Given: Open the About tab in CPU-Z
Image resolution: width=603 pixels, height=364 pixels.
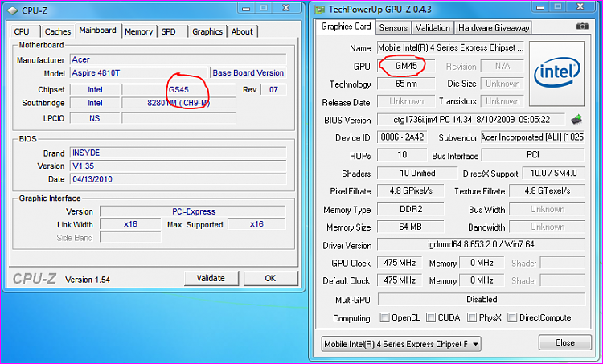Looking at the screenshot, I should click(x=242, y=31).
